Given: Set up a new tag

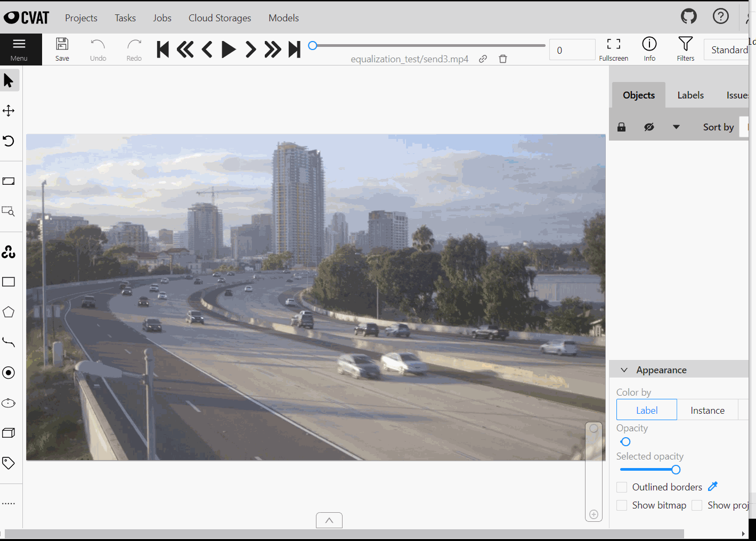Looking at the screenshot, I should click(9, 463).
